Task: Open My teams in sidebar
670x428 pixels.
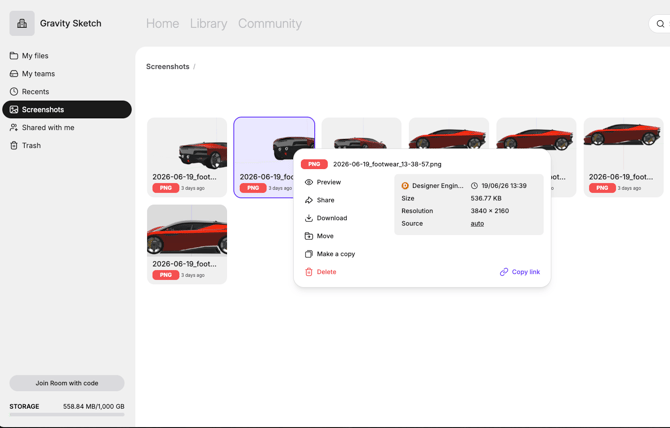Action: (x=38, y=73)
